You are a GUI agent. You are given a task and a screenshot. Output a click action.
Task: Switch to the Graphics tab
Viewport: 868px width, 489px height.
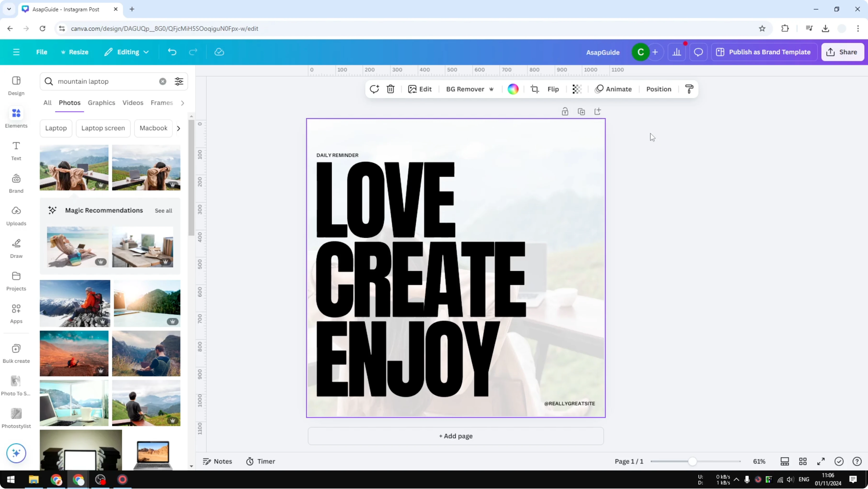101,103
